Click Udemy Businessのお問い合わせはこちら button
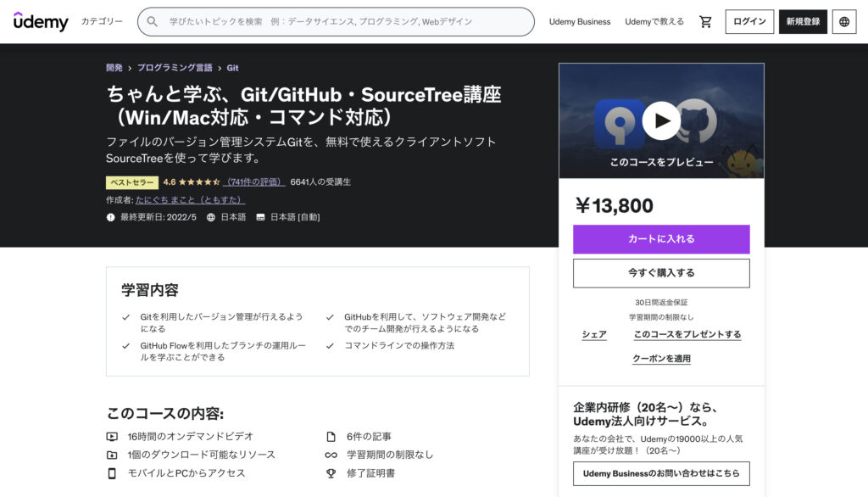The width and height of the screenshot is (868, 497). click(661, 474)
